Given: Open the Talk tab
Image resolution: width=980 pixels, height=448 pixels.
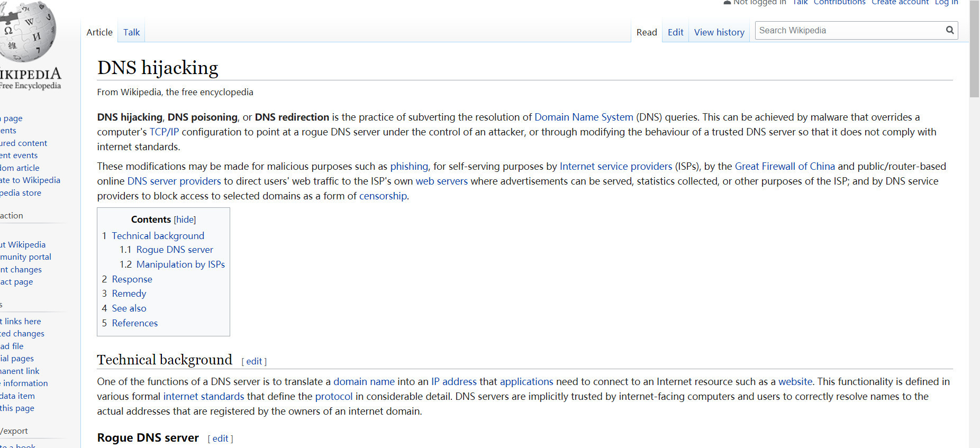Looking at the screenshot, I should pos(131,32).
